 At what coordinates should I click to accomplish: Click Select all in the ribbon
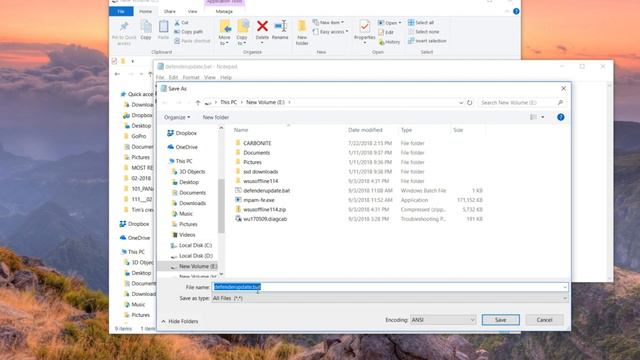pos(421,22)
